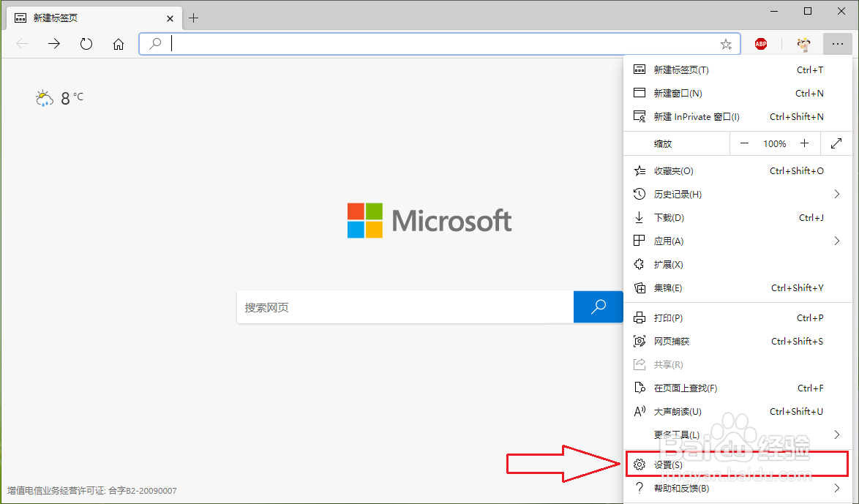Click the Microsoft logo

[429, 220]
